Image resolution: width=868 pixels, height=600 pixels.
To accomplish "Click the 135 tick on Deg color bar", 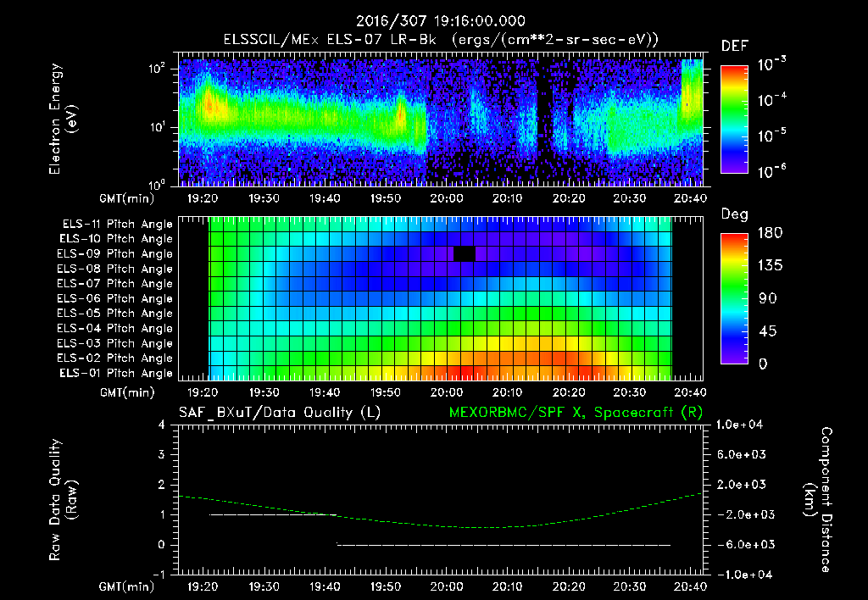I will pyautogui.click(x=770, y=266).
